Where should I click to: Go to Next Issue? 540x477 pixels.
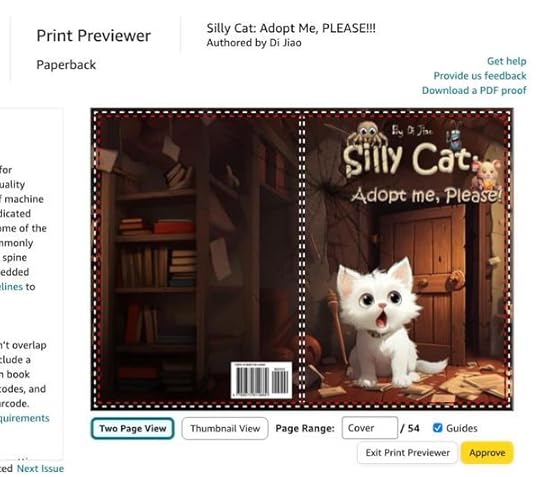coord(40,468)
